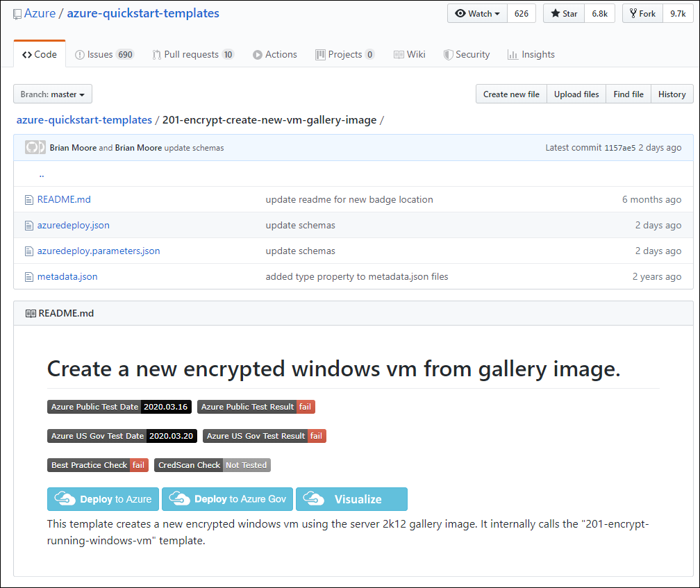The width and height of the screenshot is (700, 588).
Task: Click the Issues exclamation circle icon
Action: click(x=79, y=55)
